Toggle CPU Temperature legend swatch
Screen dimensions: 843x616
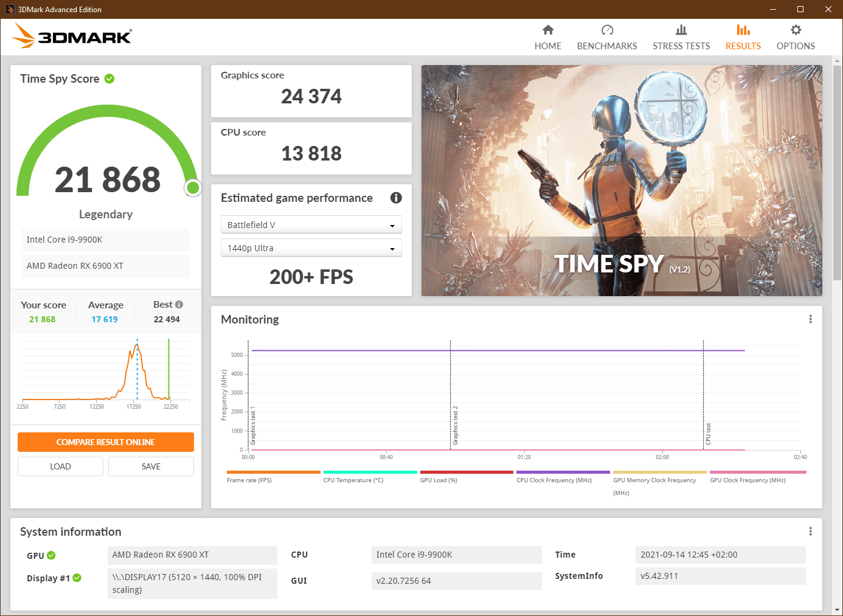coord(370,472)
